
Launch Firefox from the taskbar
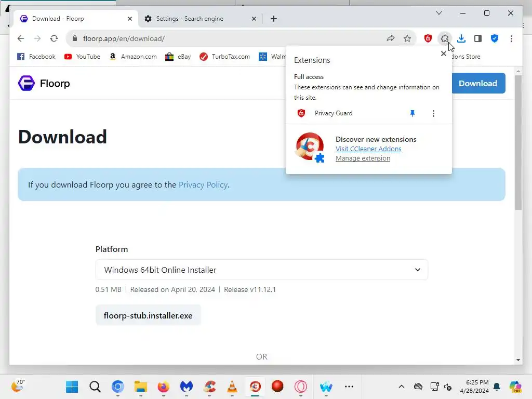(164, 386)
